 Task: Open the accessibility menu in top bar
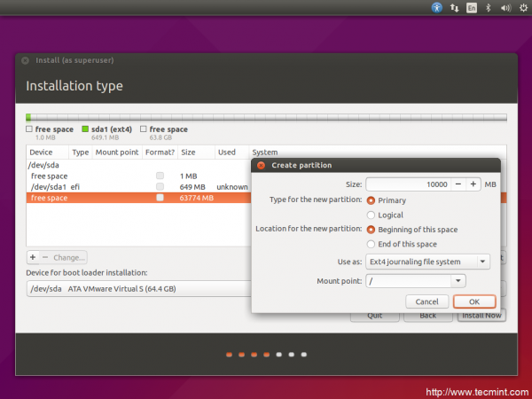coord(437,7)
